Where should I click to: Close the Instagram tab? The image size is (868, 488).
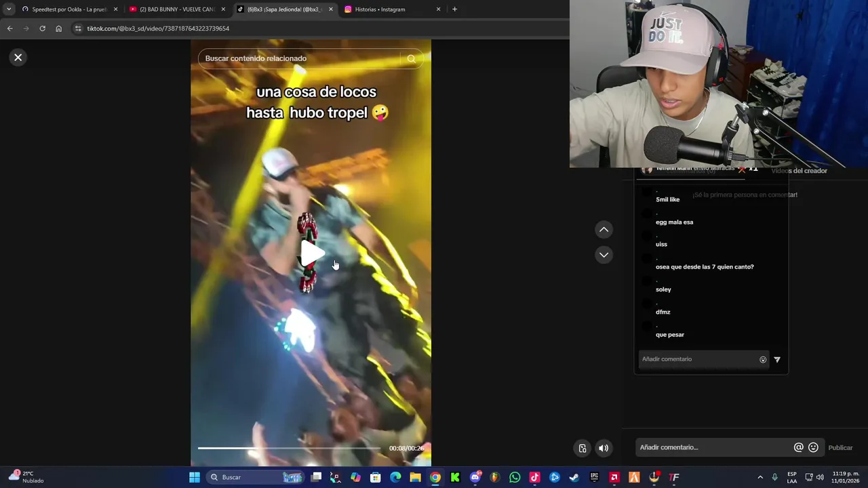point(439,9)
